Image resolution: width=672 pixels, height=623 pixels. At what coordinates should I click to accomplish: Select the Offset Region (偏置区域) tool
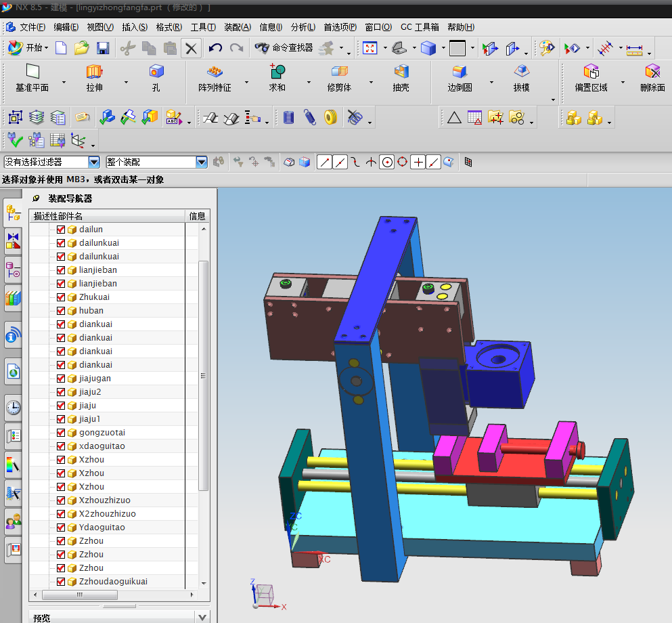click(x=591, y=78)
